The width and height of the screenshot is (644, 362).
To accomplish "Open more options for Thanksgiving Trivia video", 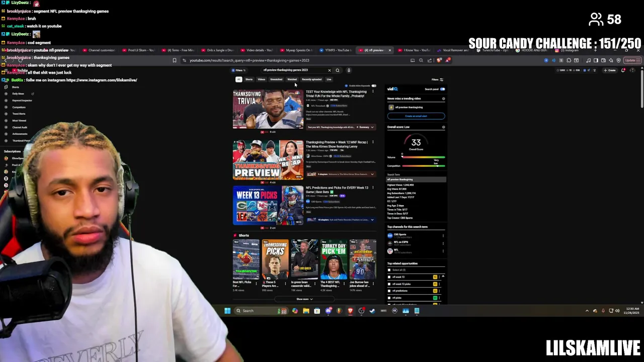I will click(x=373, y=92).
